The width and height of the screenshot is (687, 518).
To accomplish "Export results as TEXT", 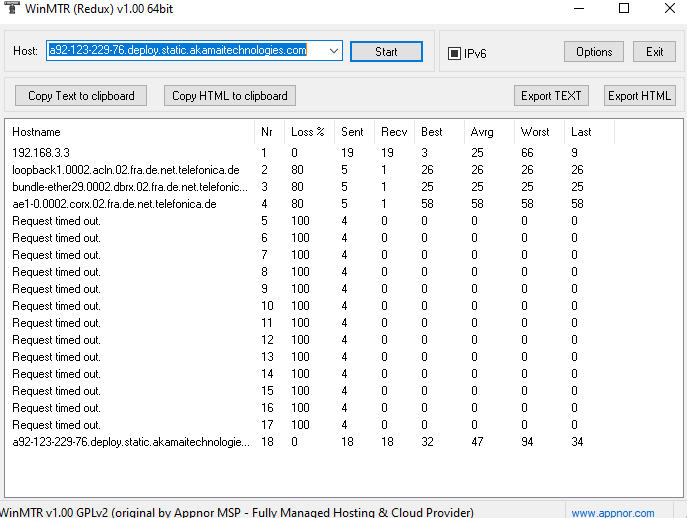I will coord(551,96).
